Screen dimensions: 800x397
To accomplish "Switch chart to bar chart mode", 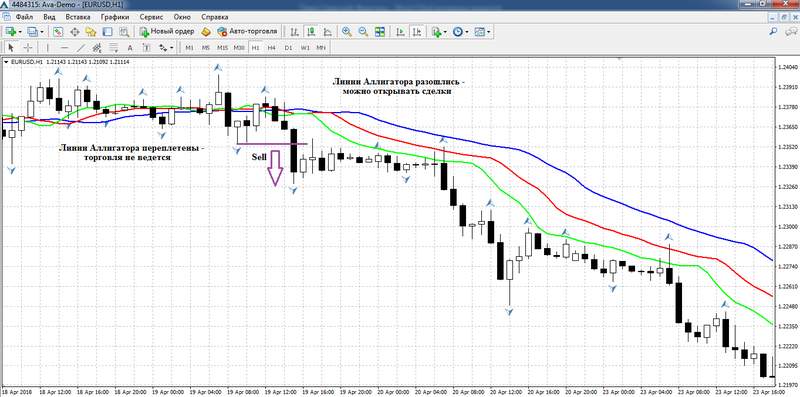I will (294, 32).
